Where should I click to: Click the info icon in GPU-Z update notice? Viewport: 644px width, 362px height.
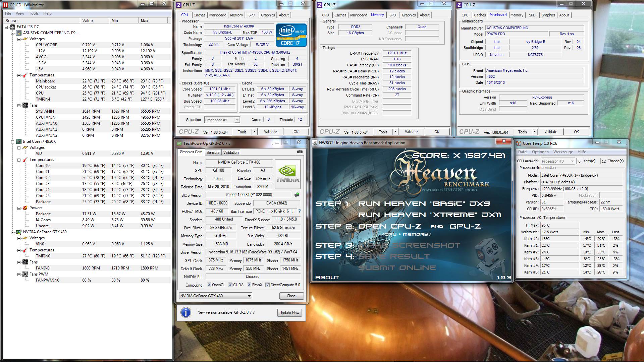186,312
